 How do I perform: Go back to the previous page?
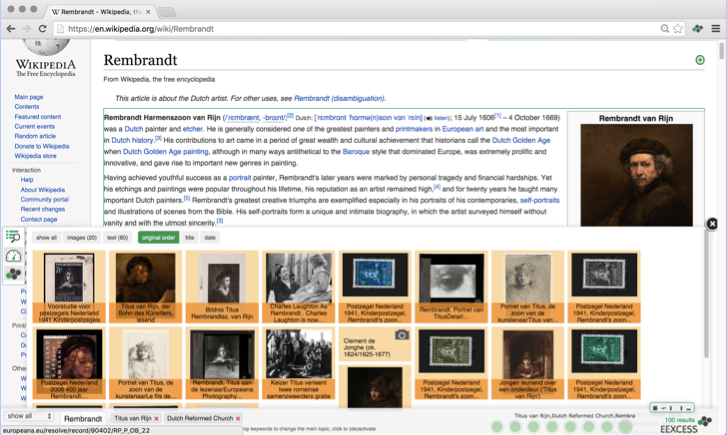click(11, 29)
